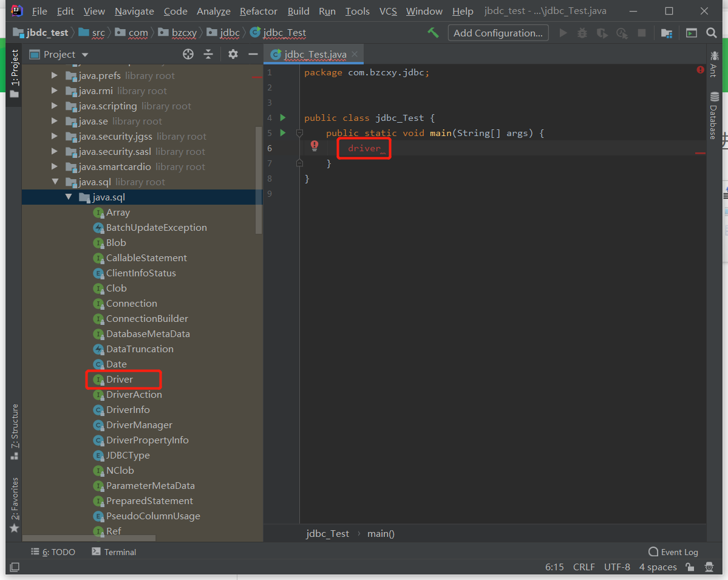Click the Run green play button in toolbar
728x580 pixels.
coord(563,33)
